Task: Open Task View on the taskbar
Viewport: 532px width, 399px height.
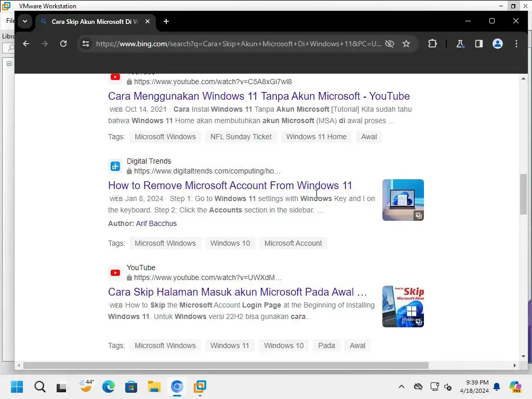Action: 61,387
